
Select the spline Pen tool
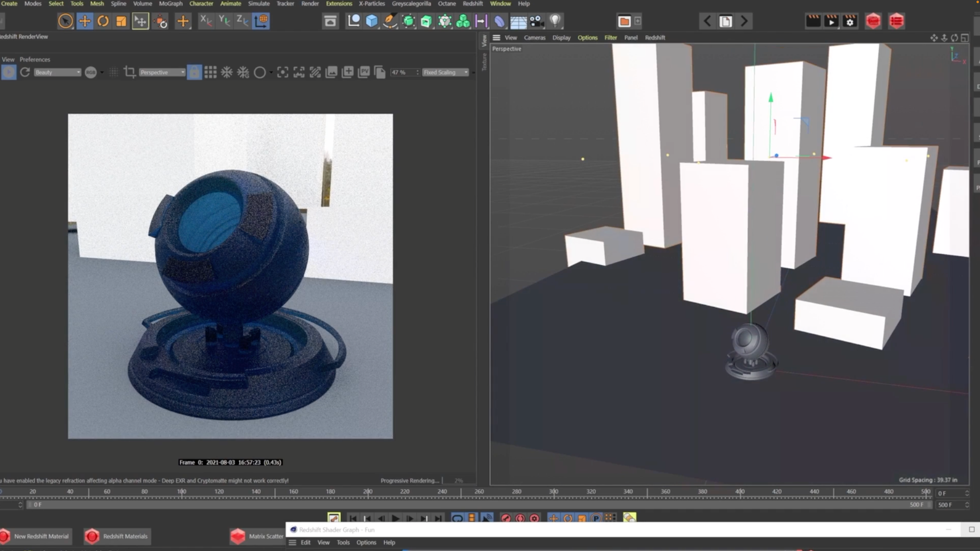point(390,21)
